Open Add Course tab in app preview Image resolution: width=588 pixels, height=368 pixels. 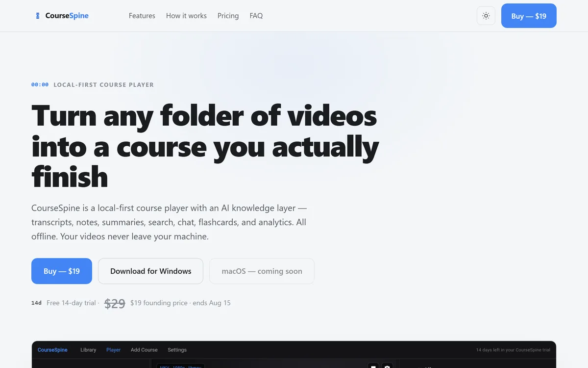tap(144, 350)
